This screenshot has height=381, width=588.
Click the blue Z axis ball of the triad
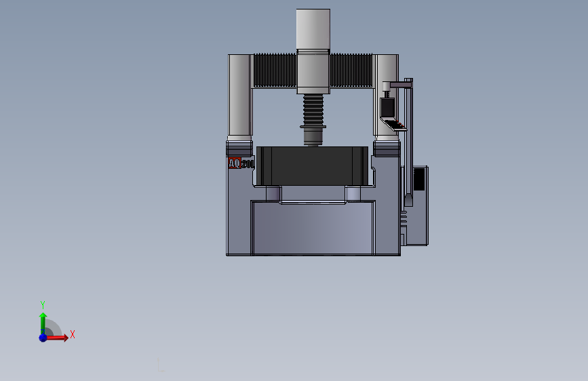coord(43,338)
